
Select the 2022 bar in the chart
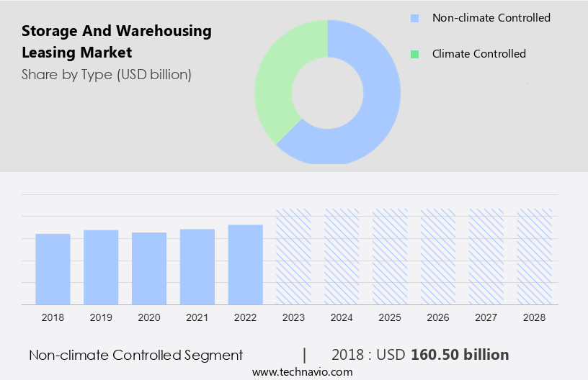[x=246, y=264]
